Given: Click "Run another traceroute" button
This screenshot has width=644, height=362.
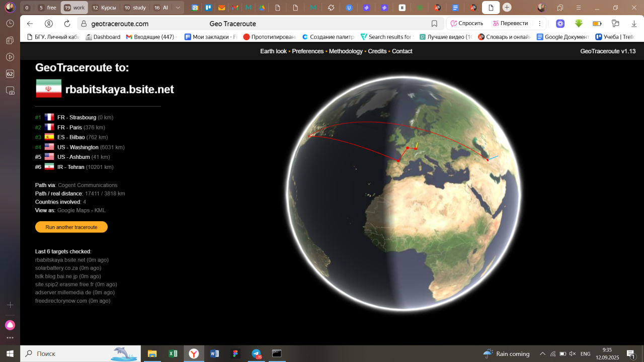Looking at the screenshot, I should click(x=71, y=227).
